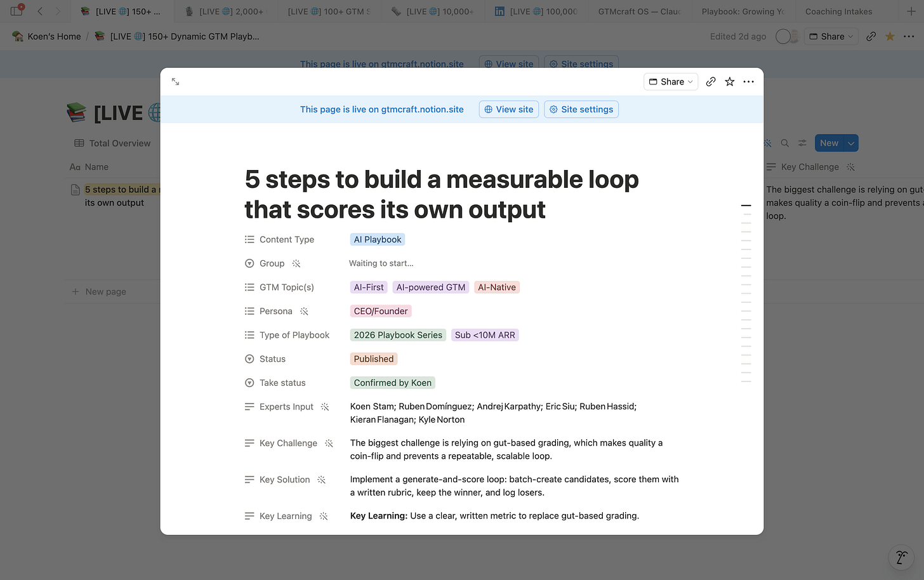
Task: Click the Key Solution description text
Action: (514, 486)
